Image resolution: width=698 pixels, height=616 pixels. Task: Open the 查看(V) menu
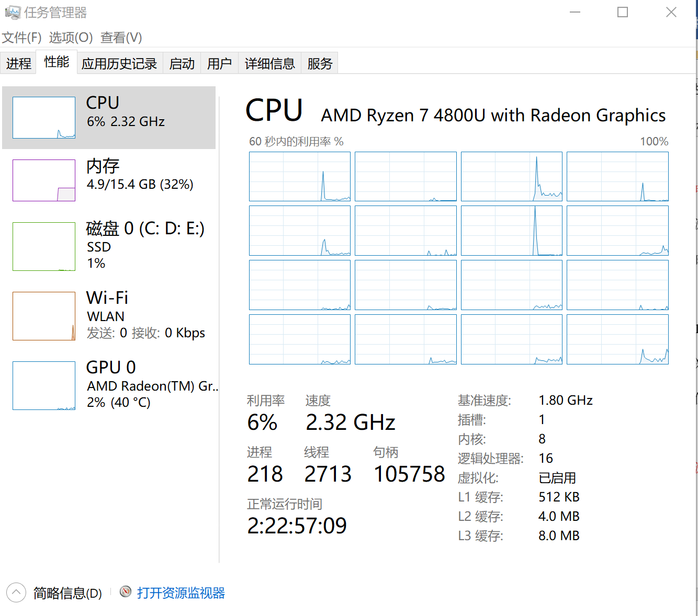(x=121, y=38)
